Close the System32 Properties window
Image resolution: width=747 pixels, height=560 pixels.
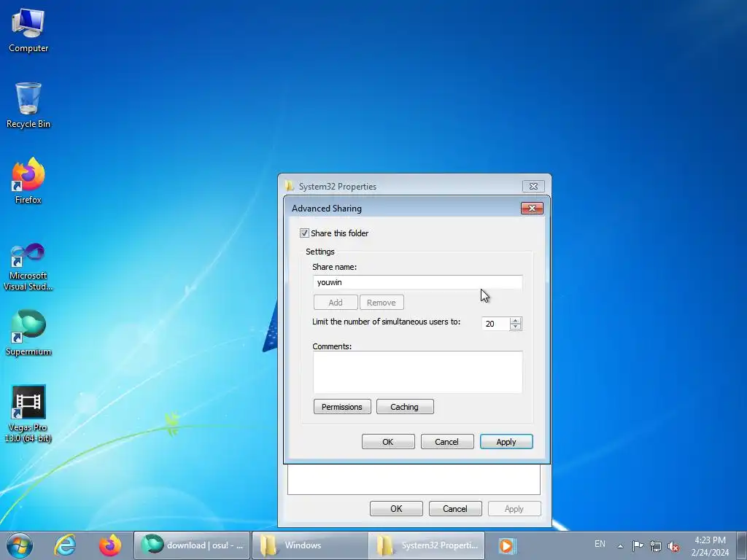pyautogui.click(x=533, y=186)
